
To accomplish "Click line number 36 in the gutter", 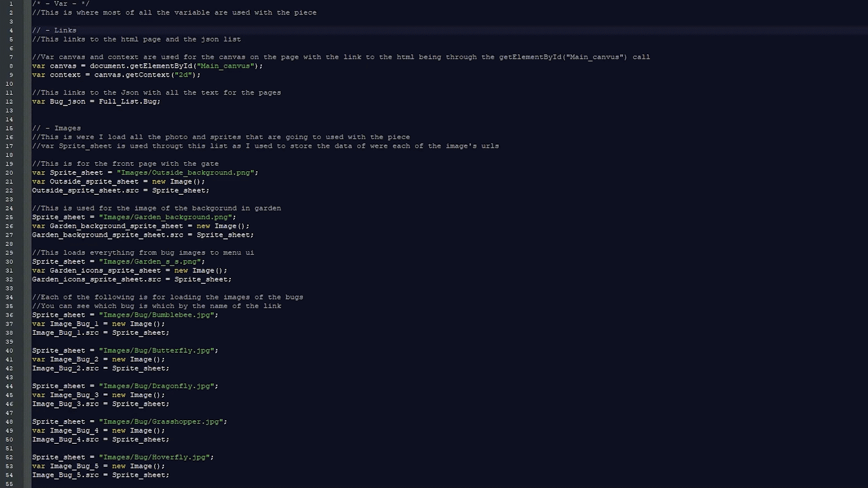I will click(9, 315).
